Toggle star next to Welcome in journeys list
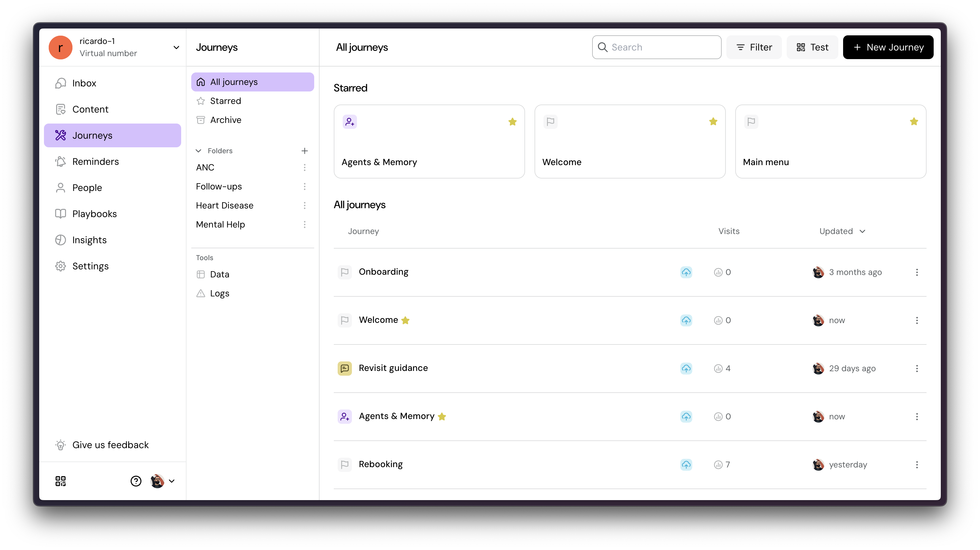The width and height of the screenshot is (980, 550). (x=406, y=320)
